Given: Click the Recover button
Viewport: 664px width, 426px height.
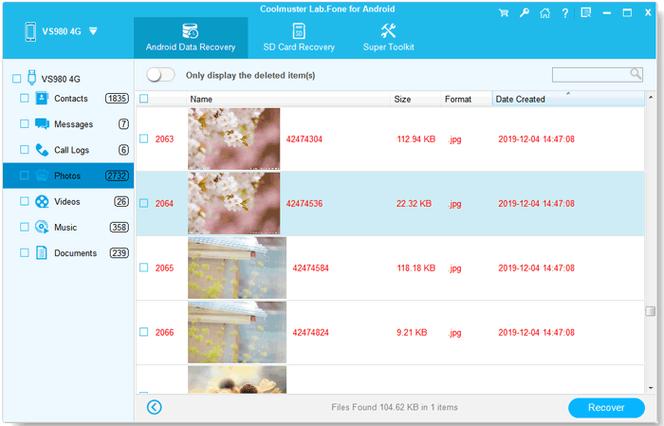Looking at the screenshot, I should (x=606, y=407).
